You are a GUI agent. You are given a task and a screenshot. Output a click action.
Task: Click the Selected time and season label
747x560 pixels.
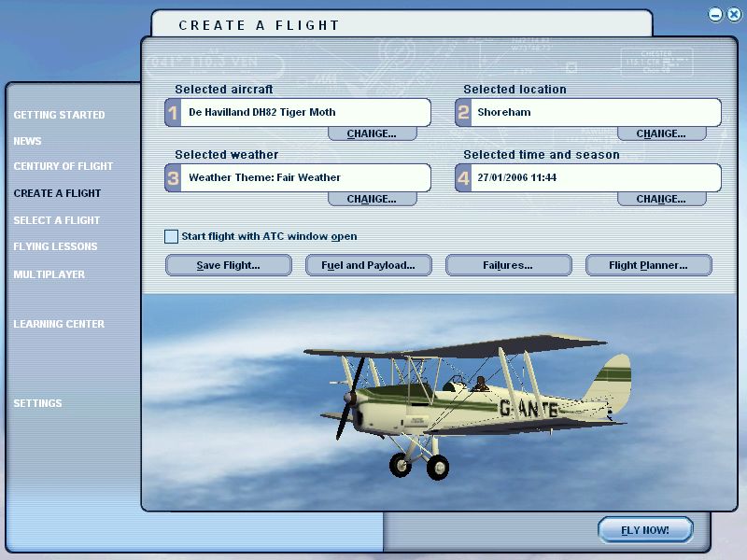pos(542,154)
